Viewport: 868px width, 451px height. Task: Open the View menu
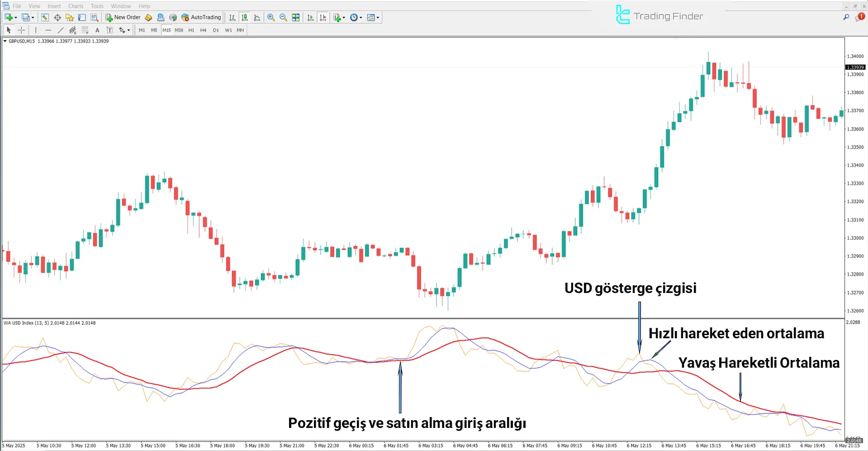tap(34, 6)
